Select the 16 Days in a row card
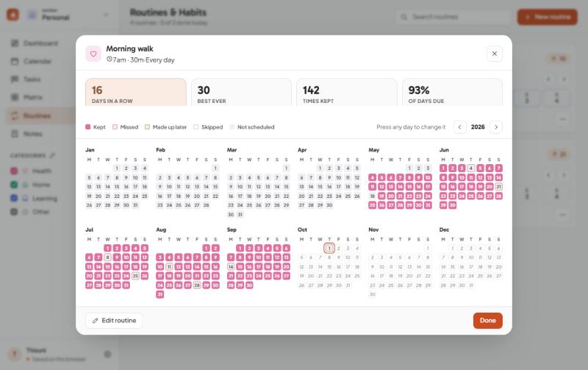This screenshot has width=588, height=370. coord(136,92)
